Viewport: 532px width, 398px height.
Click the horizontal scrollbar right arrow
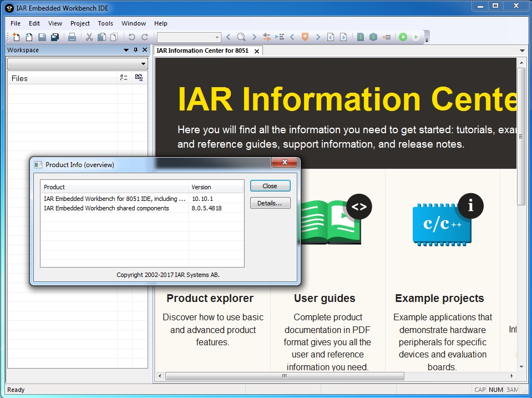pos(511,376)
